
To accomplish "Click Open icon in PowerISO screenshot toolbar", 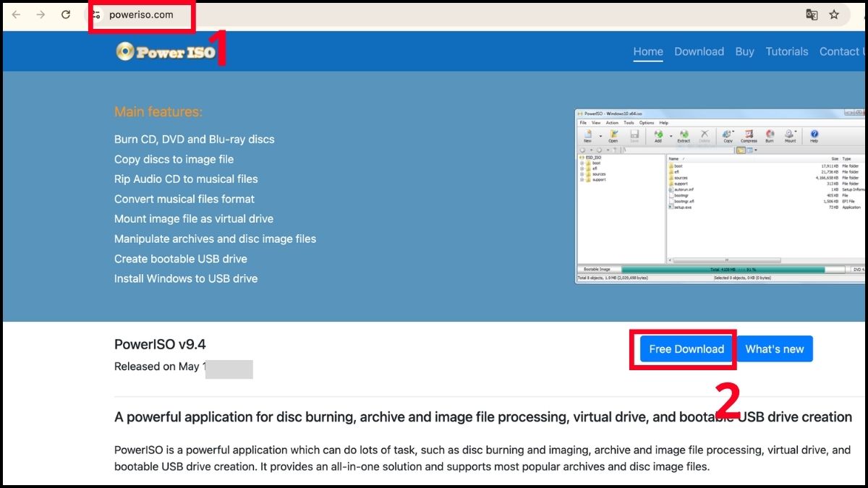I will pyautogui.click(x=613, y=136).
